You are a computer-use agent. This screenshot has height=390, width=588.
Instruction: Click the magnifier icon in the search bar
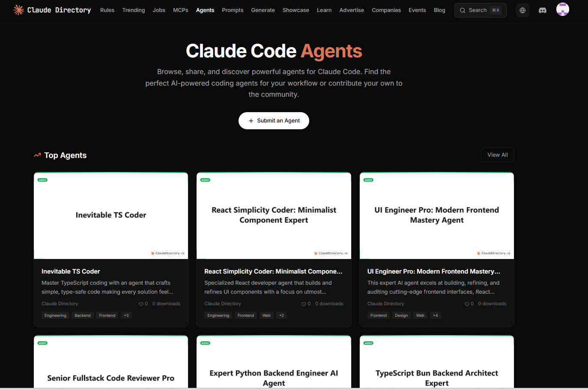pyautogui.click(x=463, y=10)
